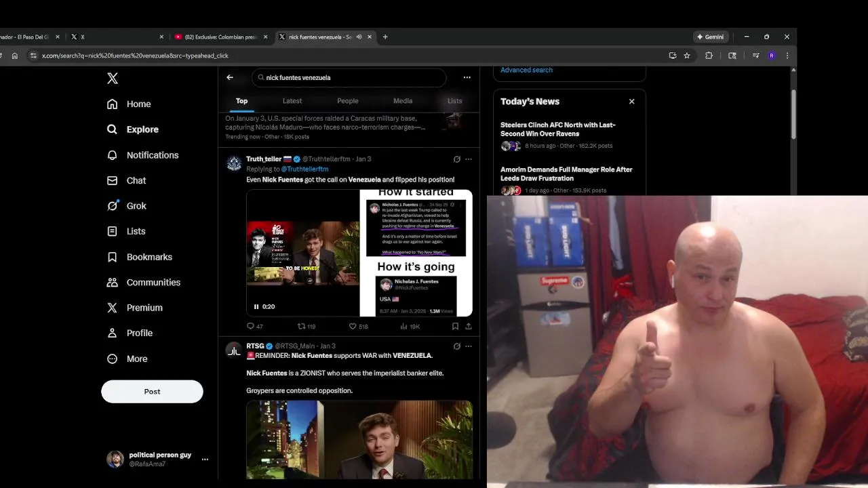Open more options on Truth_teller post

point(468,159)
